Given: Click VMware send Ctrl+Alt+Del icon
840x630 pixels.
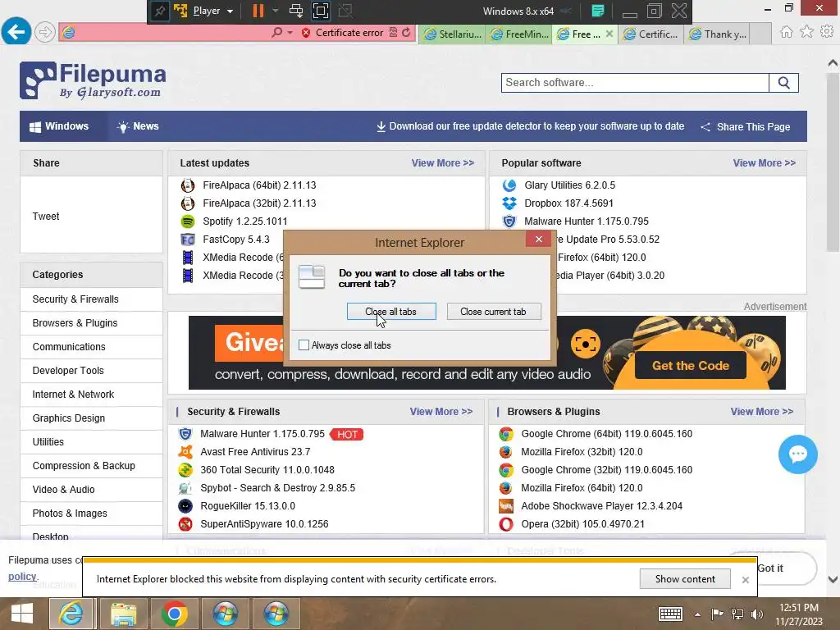Looking at the screenshot, I should tap(295, 11).
